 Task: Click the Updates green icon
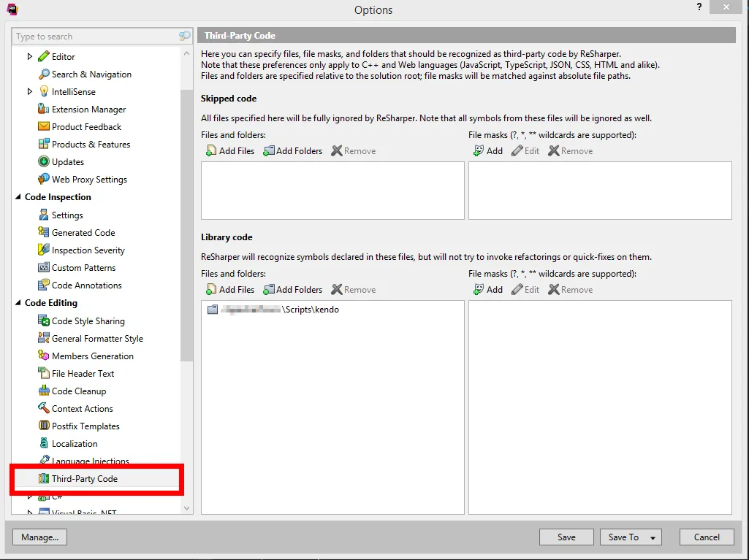click(x=43, y=162)
